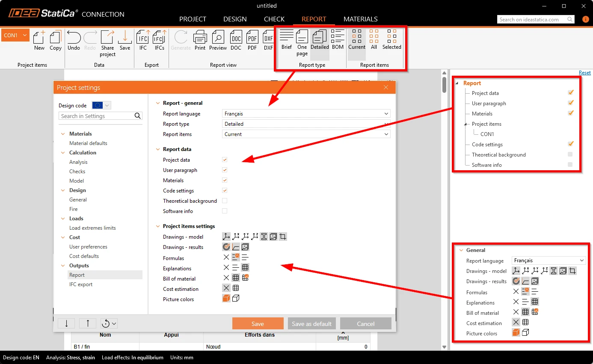The height and width of the screenshot is (364, 593).
Task: Select wireframe Picture colors option in dialog
Action: point(236,299)
